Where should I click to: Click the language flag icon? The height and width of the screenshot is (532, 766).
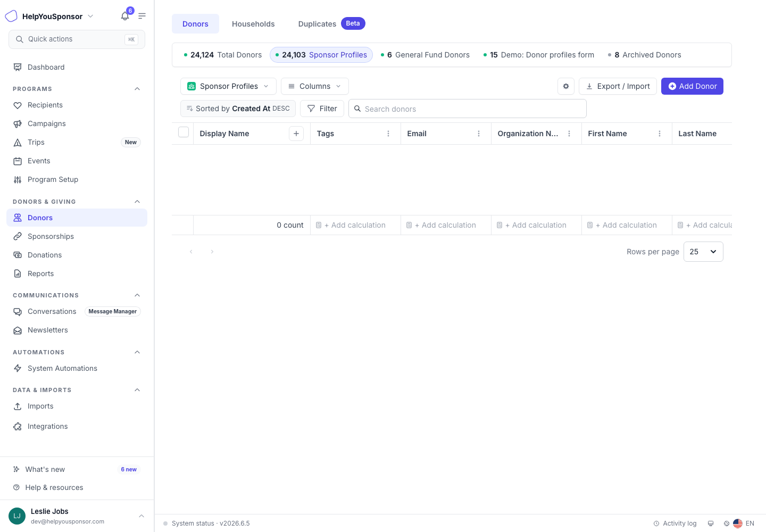coord(738,523)
